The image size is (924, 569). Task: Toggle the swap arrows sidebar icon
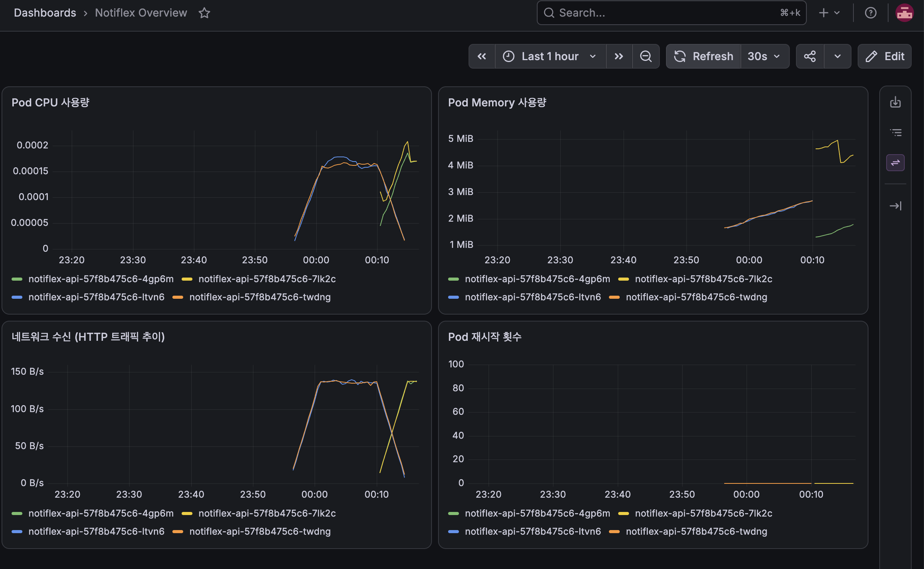(x=895, y=163)
